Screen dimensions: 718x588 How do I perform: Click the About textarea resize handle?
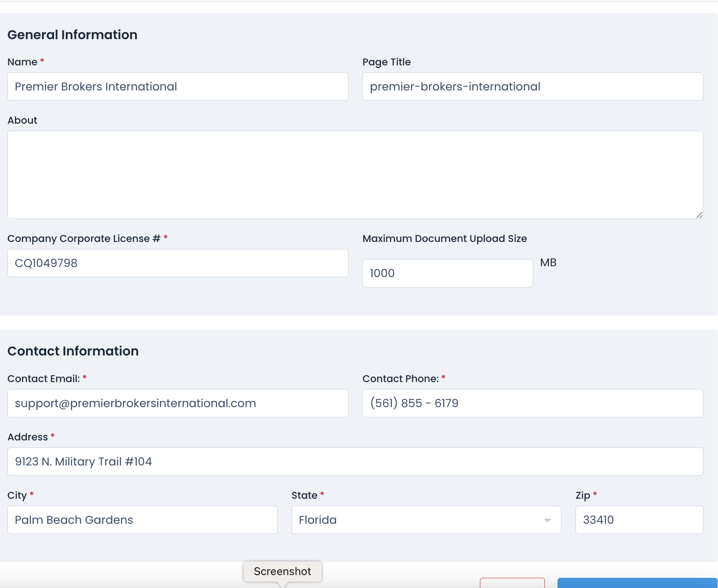click(699, 215)
